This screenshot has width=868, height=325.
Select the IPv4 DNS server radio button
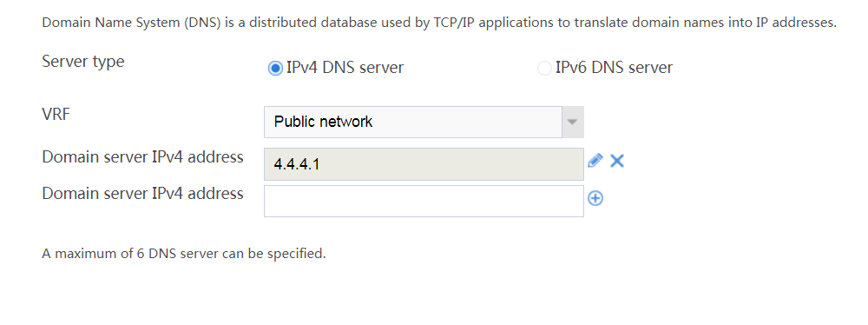click(x=274, y=69)
